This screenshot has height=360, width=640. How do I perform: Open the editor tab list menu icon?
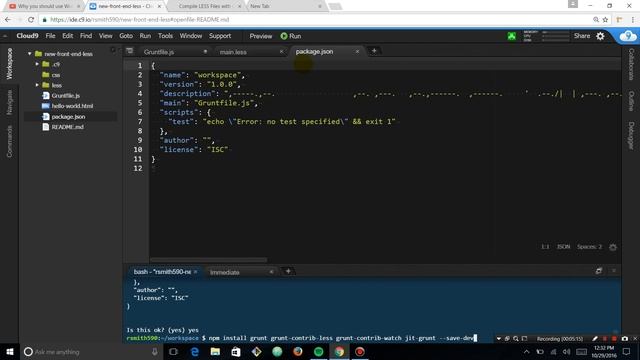(x=130, y=51)
